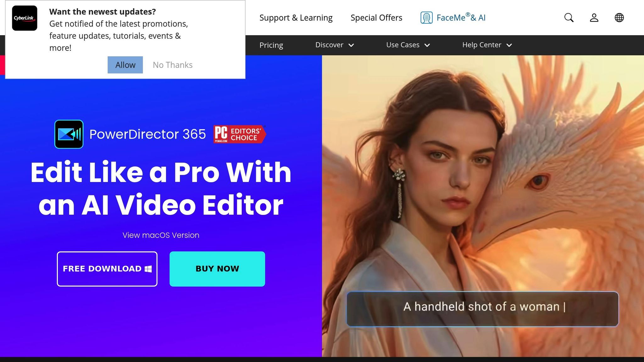Screen dimensions: 644x362
Task: Open the user account icon
Action: tap(594, 18)
